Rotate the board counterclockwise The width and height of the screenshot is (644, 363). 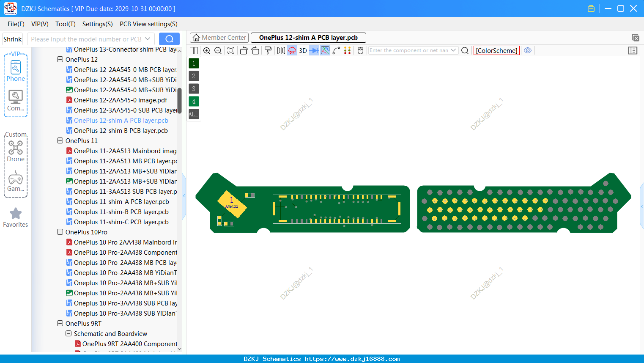click(244, 50)
